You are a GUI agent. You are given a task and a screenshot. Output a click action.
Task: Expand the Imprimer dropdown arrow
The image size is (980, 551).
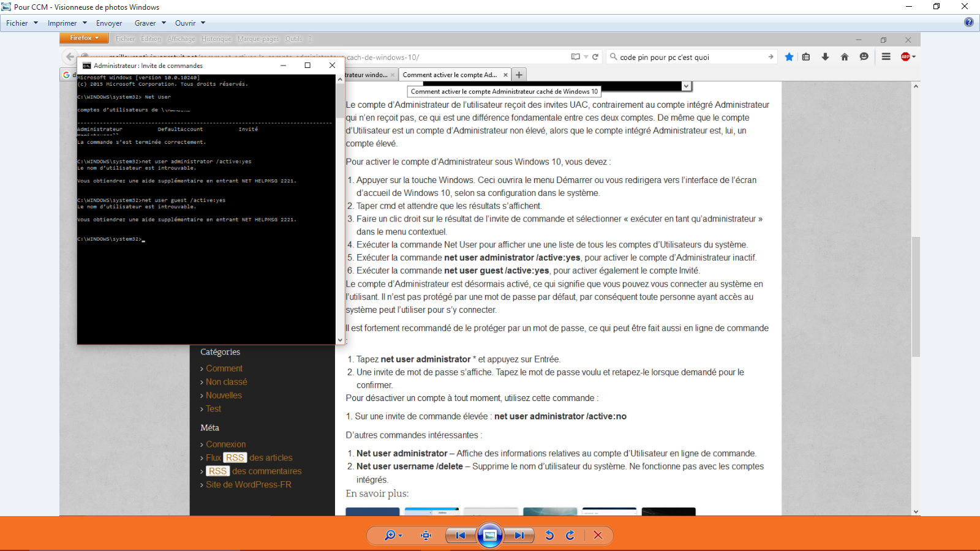pos(85,23)
